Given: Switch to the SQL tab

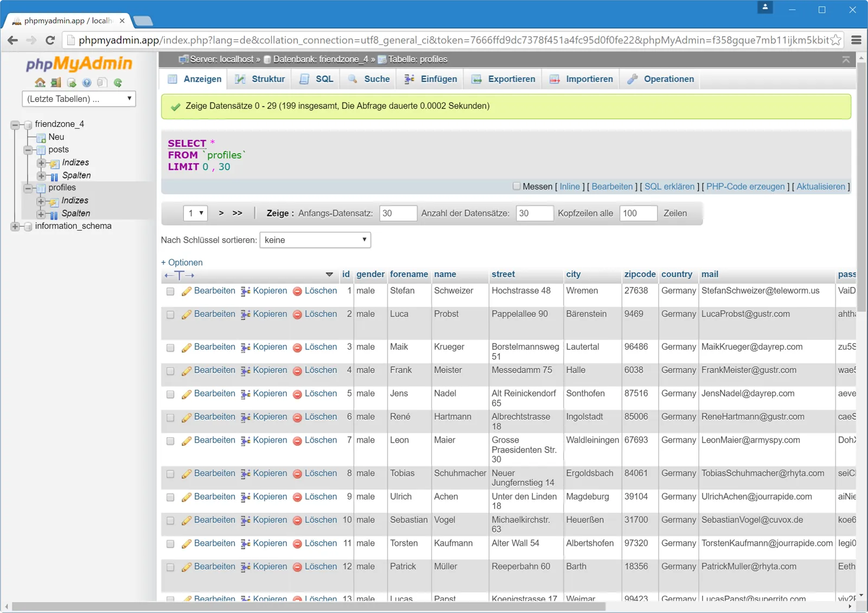Looking at the screenshot, I should (316, 79).
